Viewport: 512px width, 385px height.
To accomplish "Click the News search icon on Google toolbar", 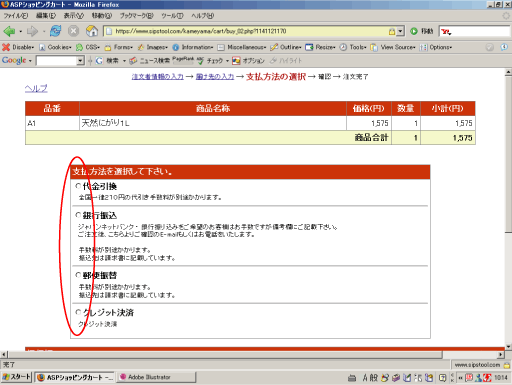I will [133, 61].
